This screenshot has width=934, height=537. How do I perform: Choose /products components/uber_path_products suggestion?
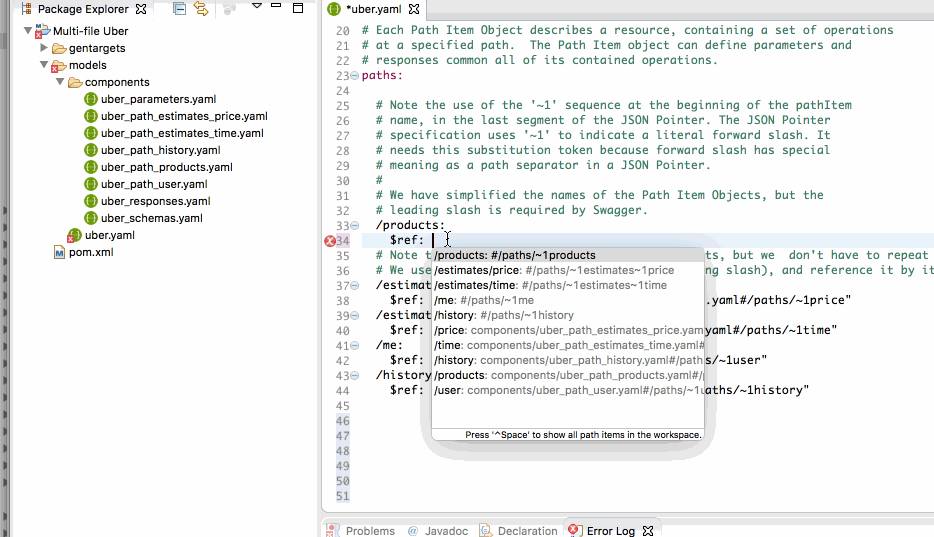click(x=568, y=375)
